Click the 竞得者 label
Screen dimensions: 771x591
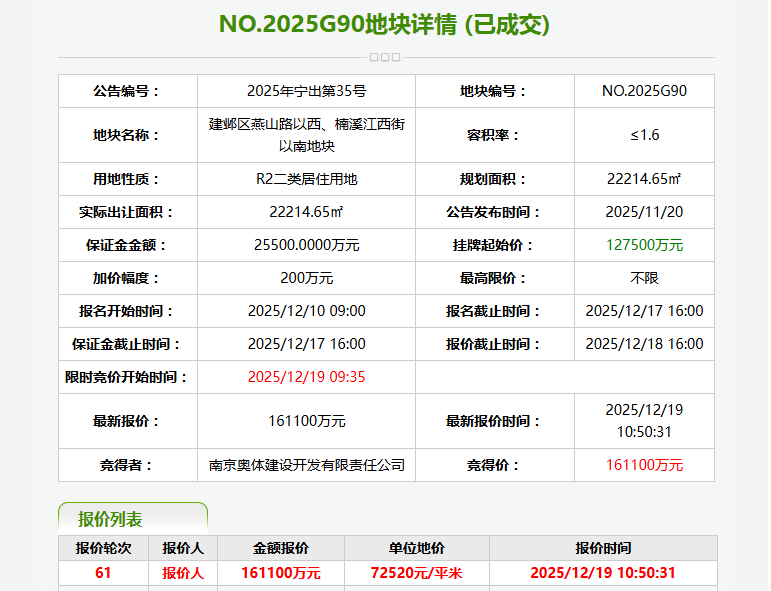[x=127, y=465]
